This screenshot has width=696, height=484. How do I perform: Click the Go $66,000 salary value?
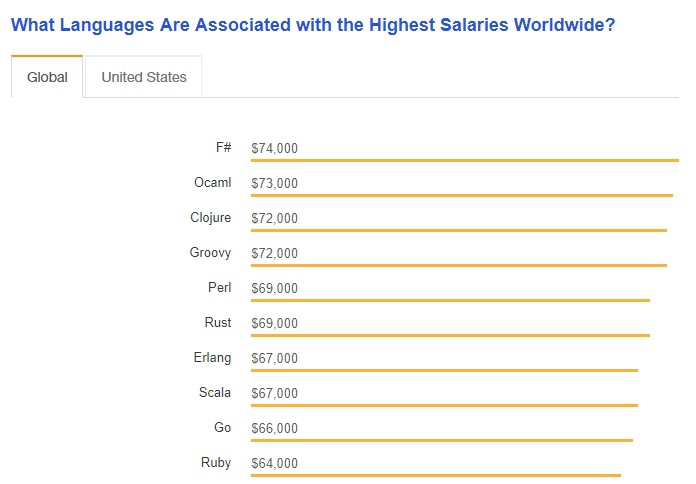pos(274,429)
